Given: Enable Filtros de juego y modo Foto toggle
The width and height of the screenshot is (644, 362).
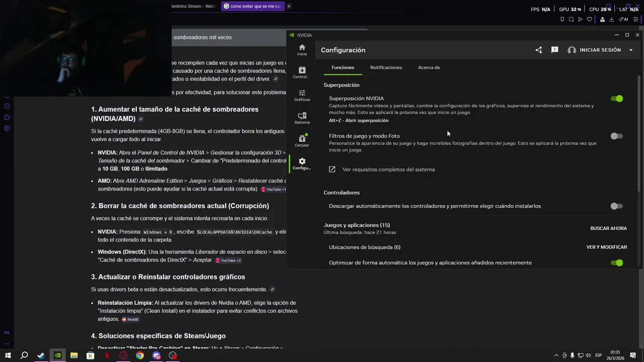Looking at the screenshot, I should click(616, 136).
